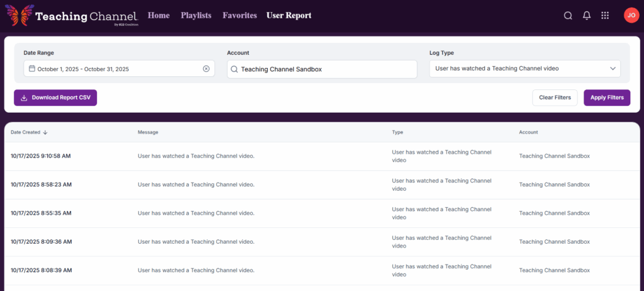644x291 pixels.
Task: Open the apps grid menu
Action: 605,16
